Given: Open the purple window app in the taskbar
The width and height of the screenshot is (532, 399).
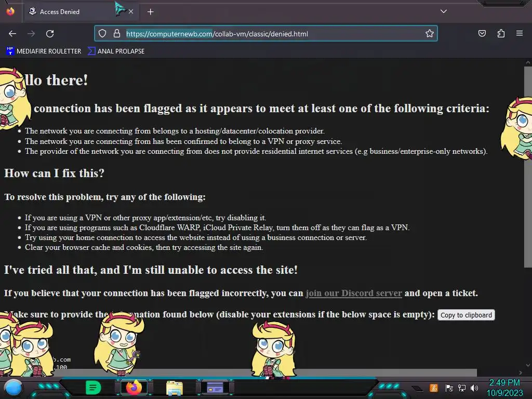Looking at the screenshot, I should [x=215, y=388].
